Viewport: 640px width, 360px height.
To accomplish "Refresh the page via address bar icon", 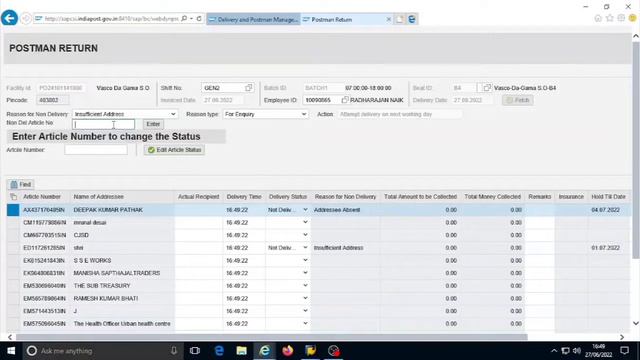I will point(199,19).
